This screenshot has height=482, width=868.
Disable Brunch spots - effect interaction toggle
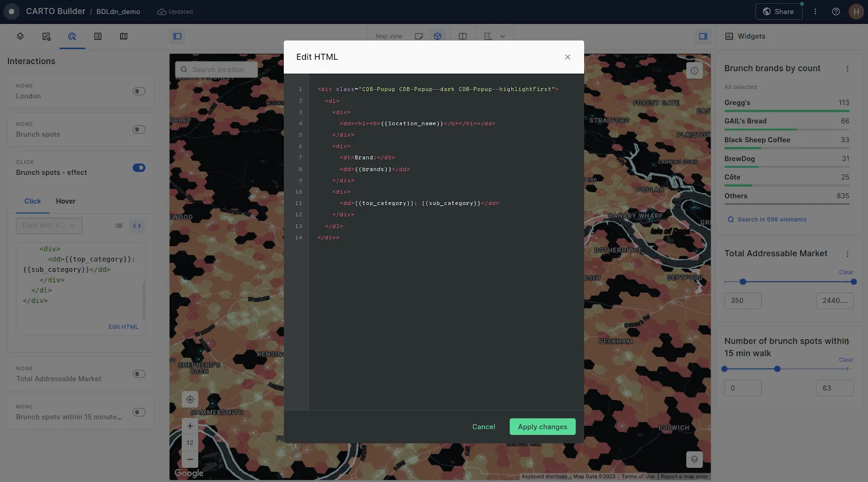tap(139, 168)
